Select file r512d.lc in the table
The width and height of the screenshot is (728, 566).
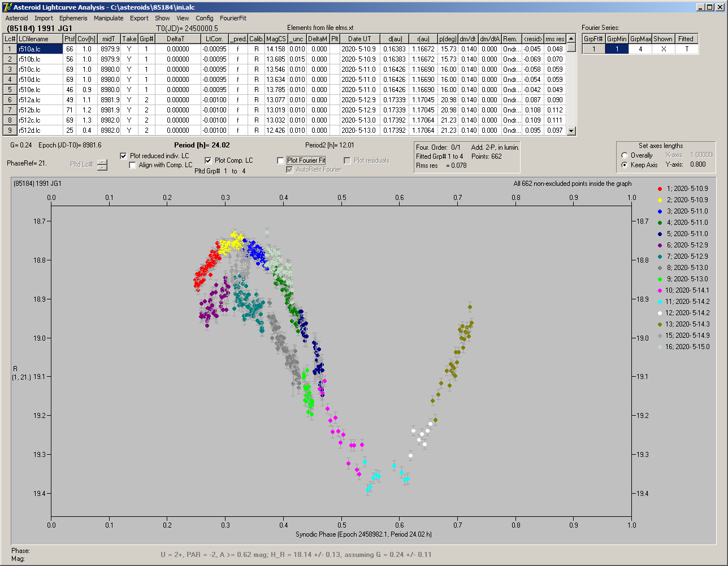pos(40,130)
